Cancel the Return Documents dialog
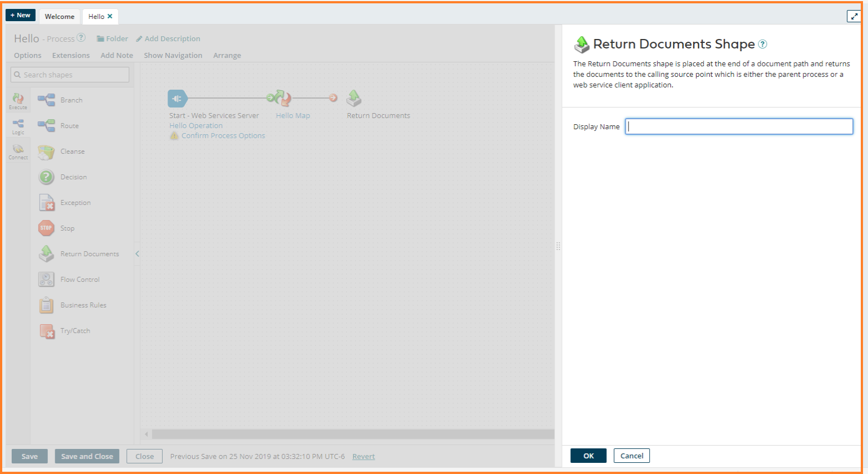The width and height of the screenshot is (868, 474). coord(631,456)
